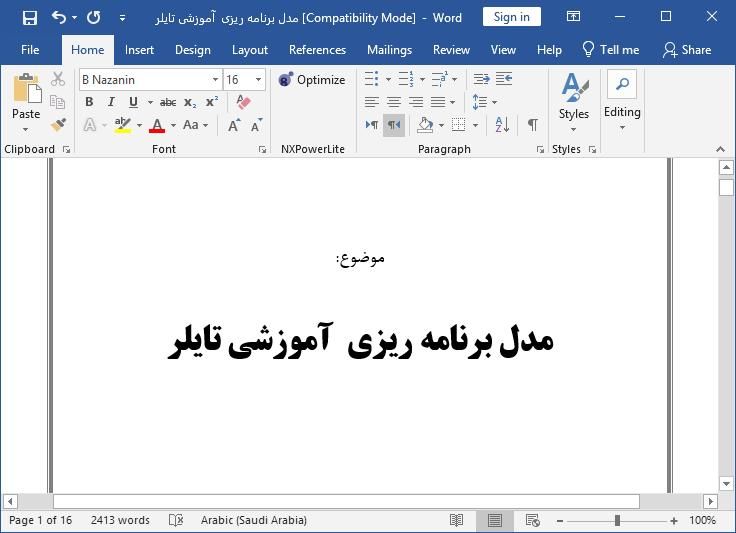Toggle Subscript formatting
The image size is (736, 533).
click(x=190, y=102)
